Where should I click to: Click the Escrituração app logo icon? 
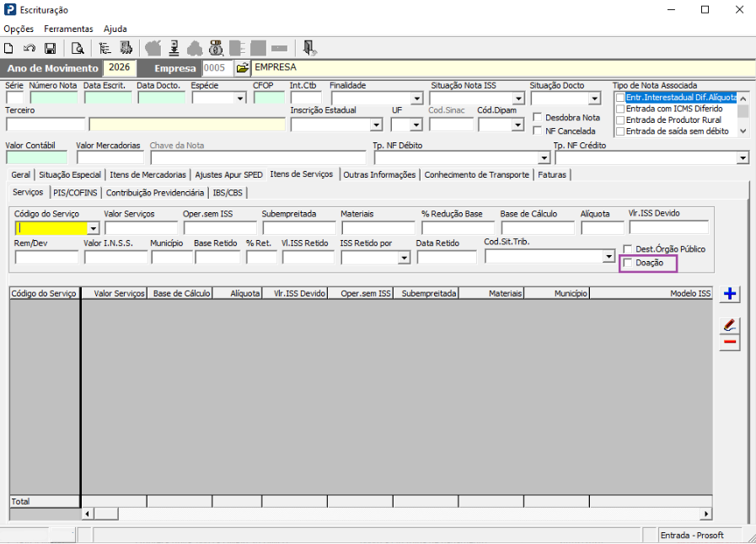[x=9, y=9]
